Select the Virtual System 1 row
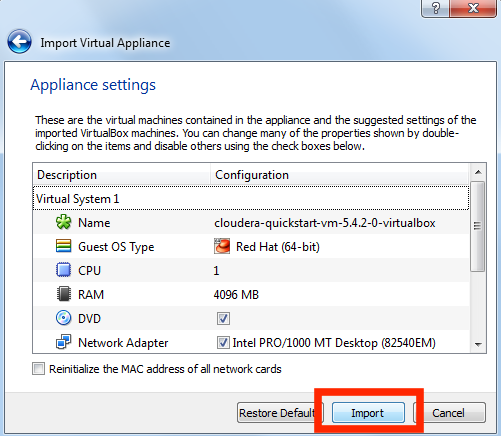The height and width of the screenshot is (436, 501). click(x=251, y=199)
